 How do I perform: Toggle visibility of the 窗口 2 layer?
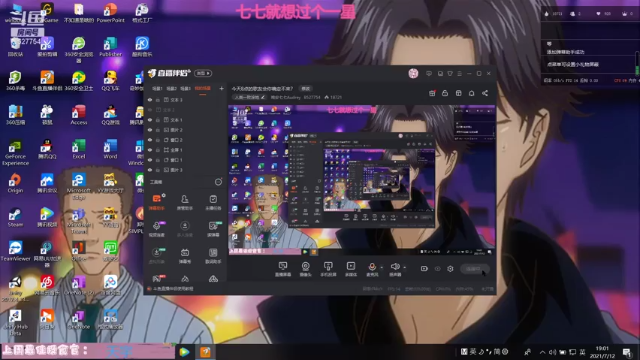pos(150,140)
